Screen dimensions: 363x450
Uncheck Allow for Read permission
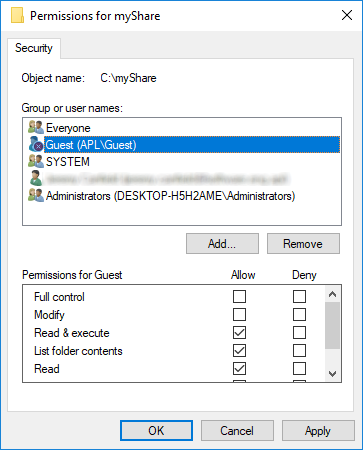[x=239, y=369]
